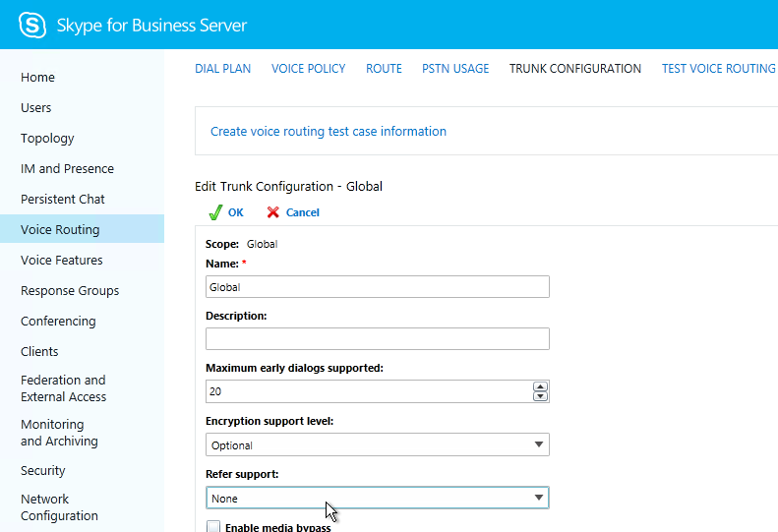Click the Skype logo icon
Viewport: 778px width, 532px height.
tap(32, 25)
